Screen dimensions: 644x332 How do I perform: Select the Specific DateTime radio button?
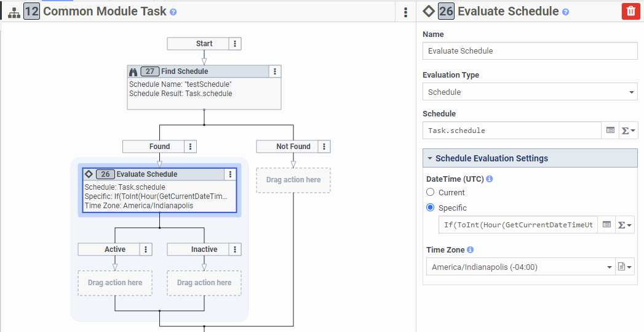coord(430,208)
